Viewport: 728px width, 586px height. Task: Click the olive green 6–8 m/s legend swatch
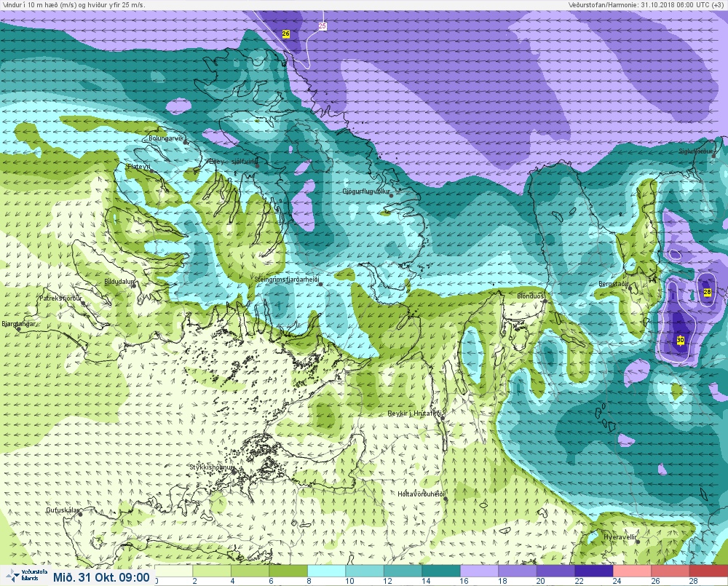(x=288, y=571)
